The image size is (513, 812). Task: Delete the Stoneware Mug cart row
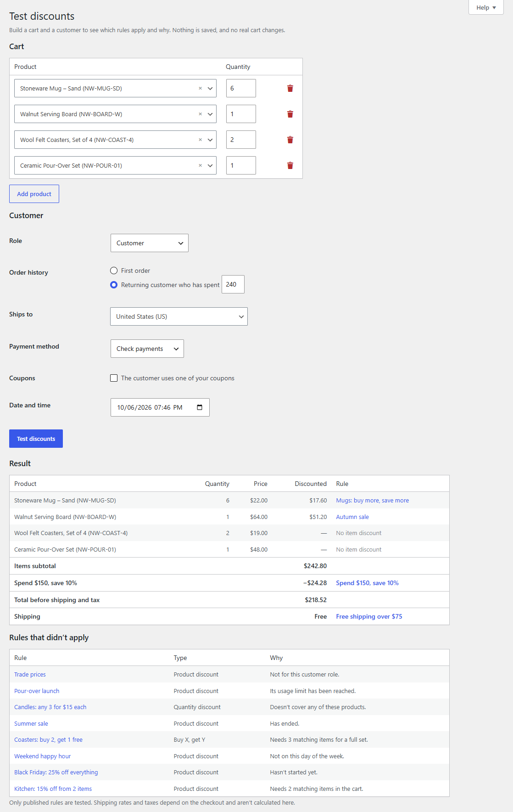290,88
